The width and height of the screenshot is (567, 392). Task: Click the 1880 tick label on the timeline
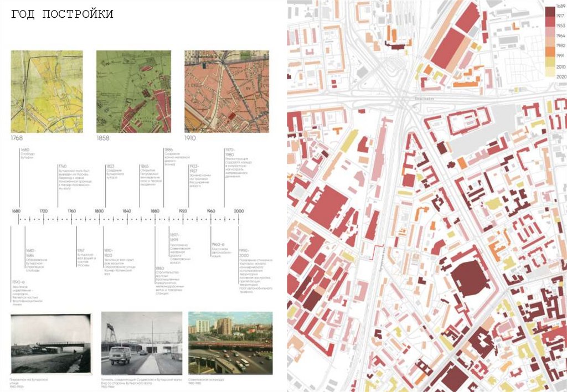pos(155,211)
